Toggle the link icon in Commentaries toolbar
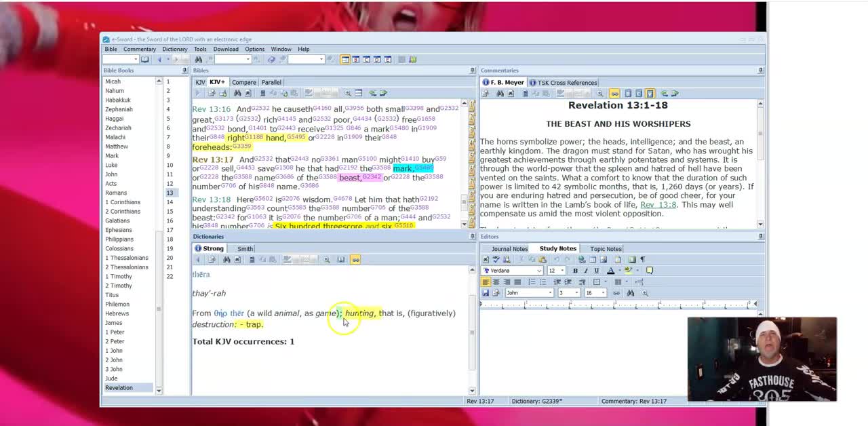The image size is (868, 426). pyautogui.click(x=614, y=94)
